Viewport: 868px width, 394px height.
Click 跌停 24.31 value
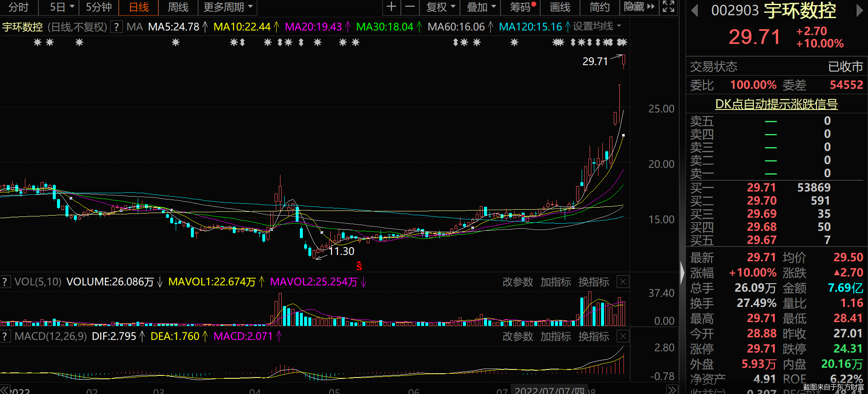pyautogui.click(x=848, y=349)
